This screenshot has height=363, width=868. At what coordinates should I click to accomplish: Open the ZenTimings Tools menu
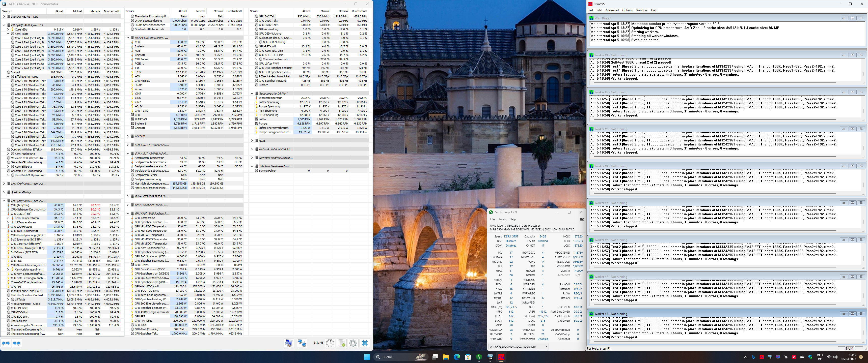tap(502, 219)
